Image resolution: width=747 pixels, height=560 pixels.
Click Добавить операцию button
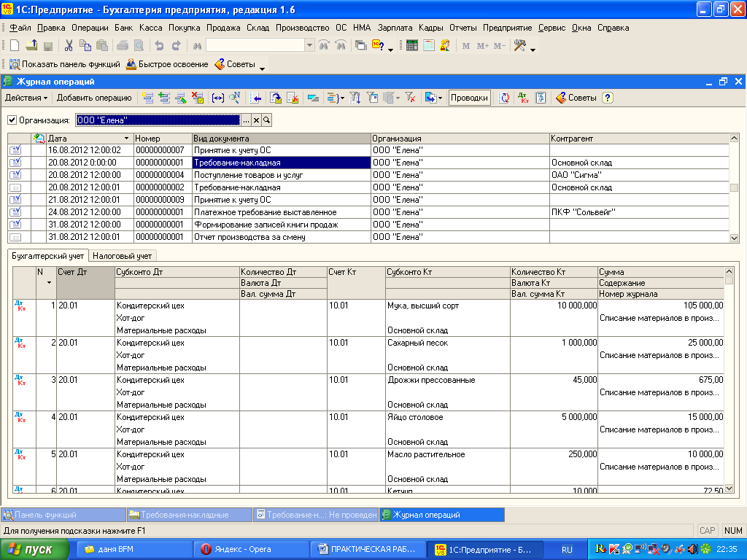click(x=94, y=98)
